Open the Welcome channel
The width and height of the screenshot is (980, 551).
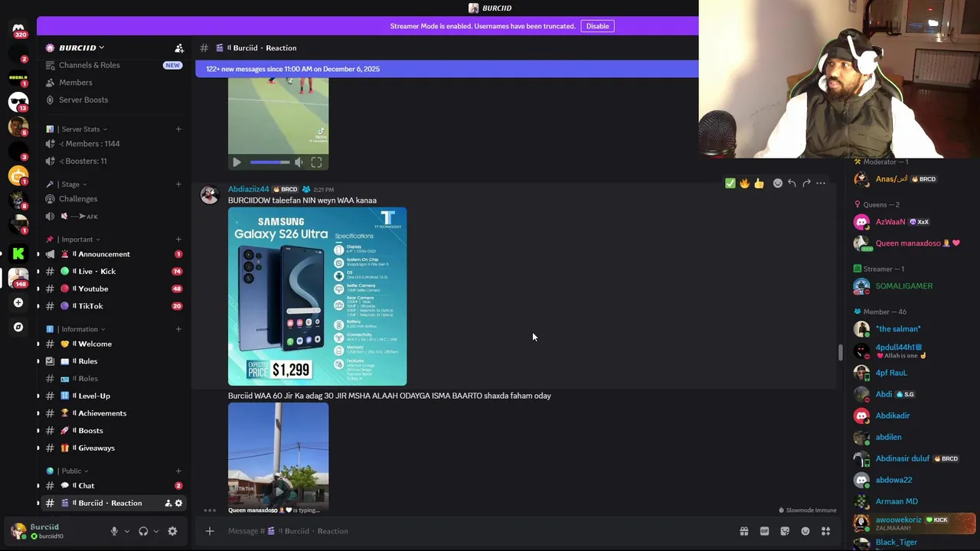(113, 344)
